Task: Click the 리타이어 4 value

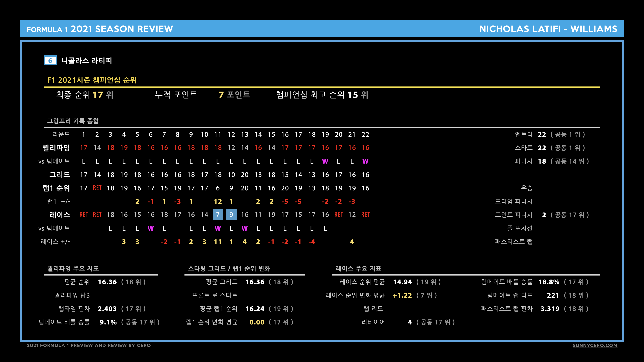Action: [410, 322]
